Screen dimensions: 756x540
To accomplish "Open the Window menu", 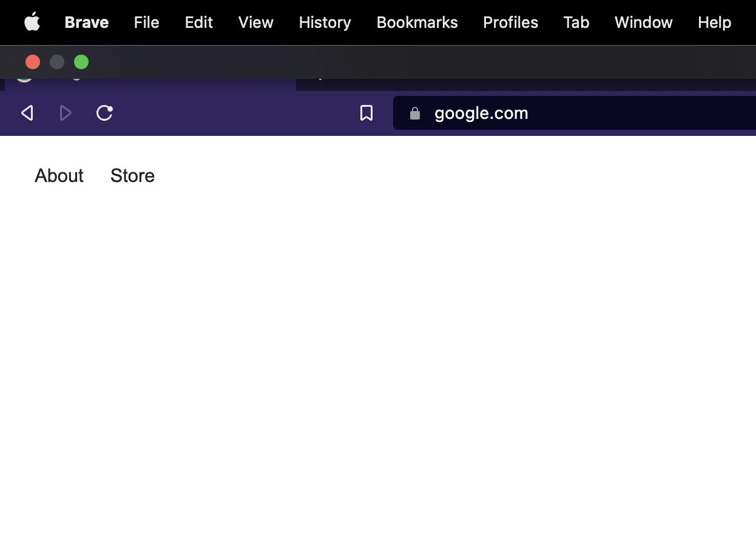I will [x=643, y=22].
